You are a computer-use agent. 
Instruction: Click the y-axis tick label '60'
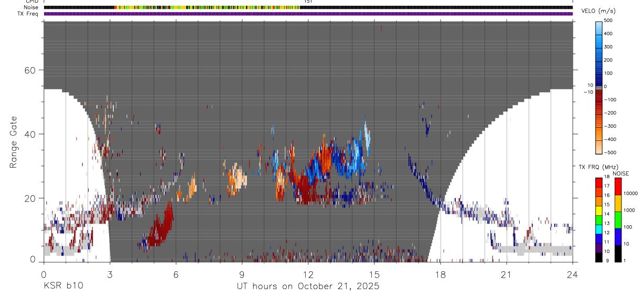pos(30,70)
